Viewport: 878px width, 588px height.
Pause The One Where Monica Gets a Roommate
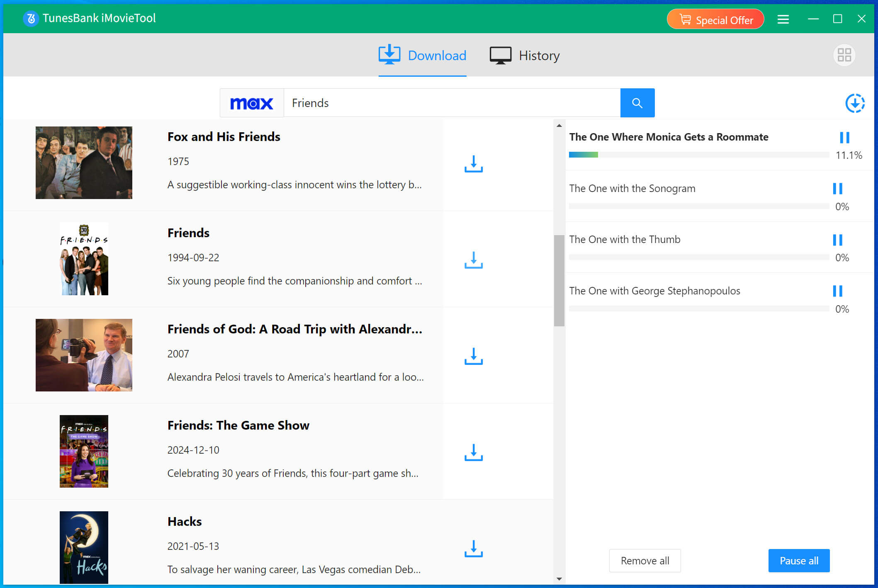(844, 137)
